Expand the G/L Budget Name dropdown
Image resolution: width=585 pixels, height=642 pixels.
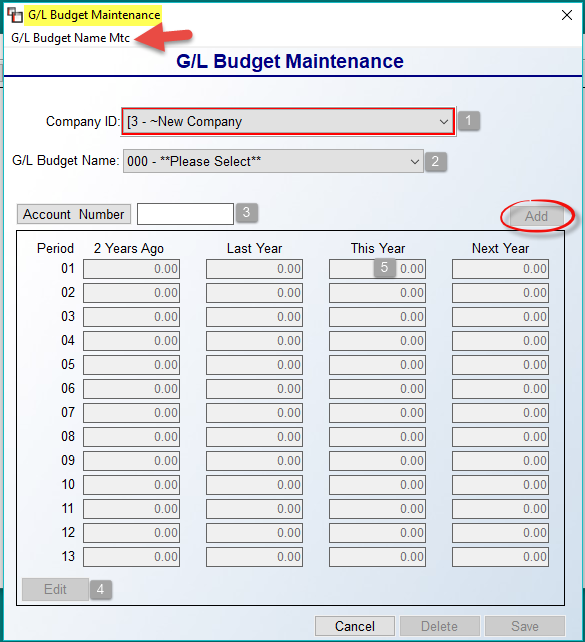coord(273,161)
